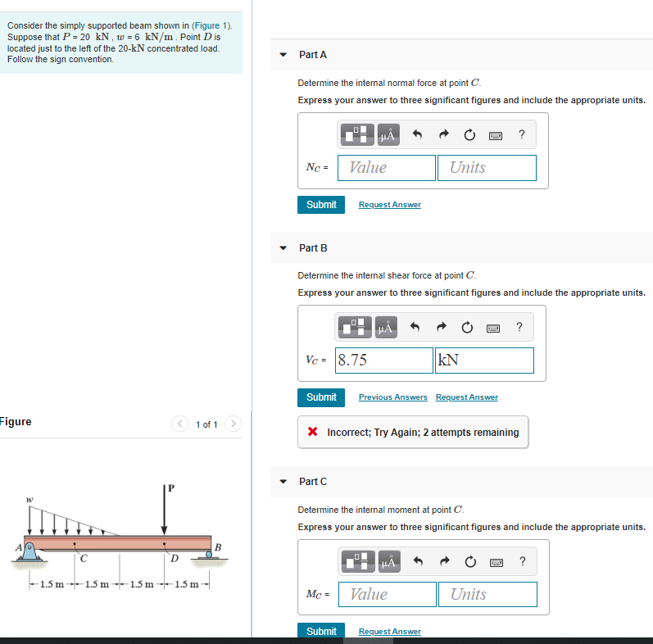Show keyboard shortcuts in Part A toolbar
Image resolution: width=653 pixels, height=644 pixels.
495,135
